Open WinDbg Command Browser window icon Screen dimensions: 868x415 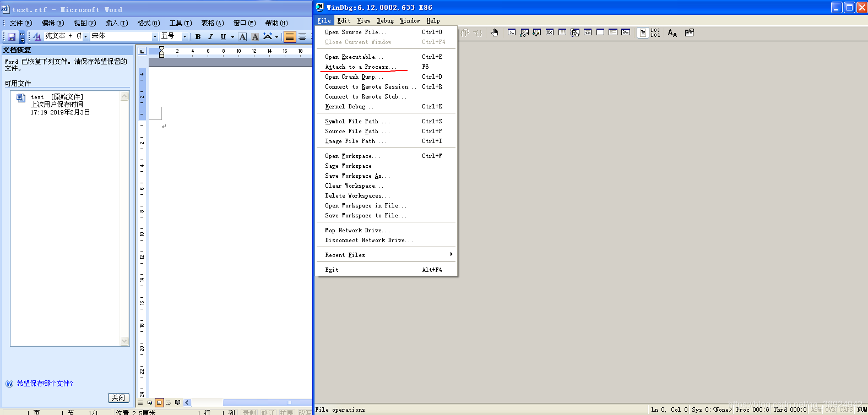pyautogui.click(x=626, y=32)
